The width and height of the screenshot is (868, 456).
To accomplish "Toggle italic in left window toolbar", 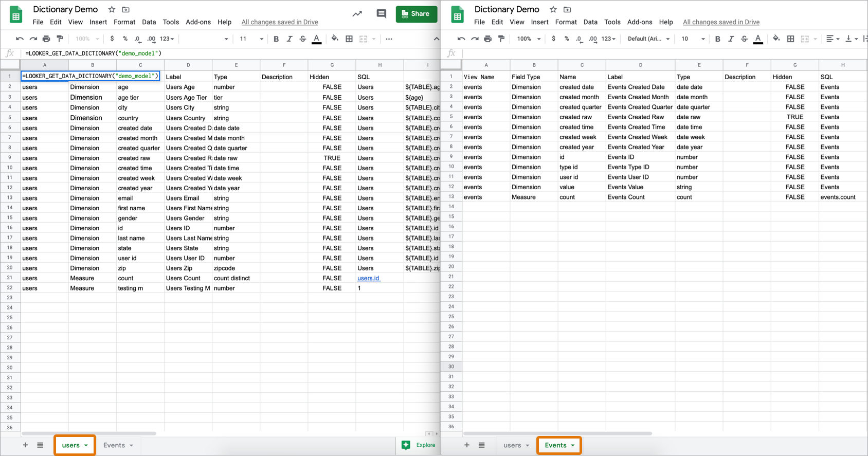I will click(290, 39).
